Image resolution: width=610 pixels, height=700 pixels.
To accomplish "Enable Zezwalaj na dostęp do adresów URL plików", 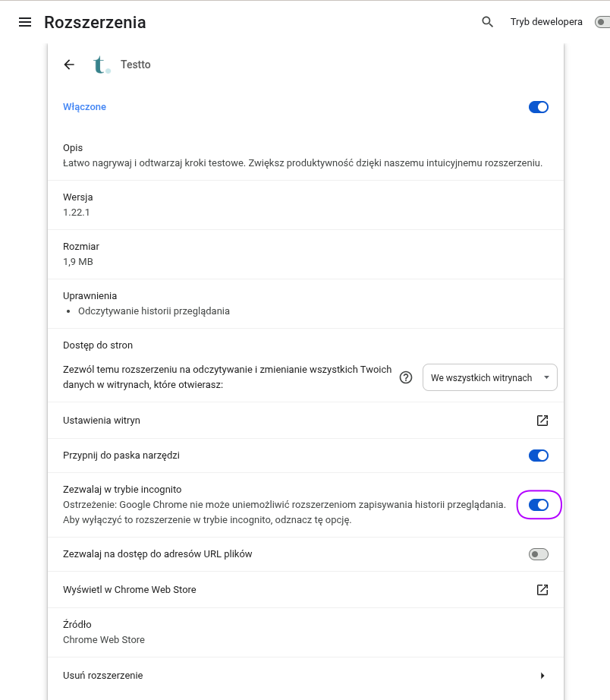I will tap(538, 554).
